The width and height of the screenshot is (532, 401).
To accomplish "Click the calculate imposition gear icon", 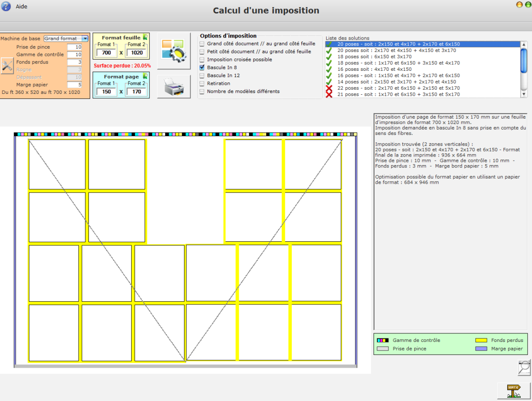I will [x=174, y=51].
